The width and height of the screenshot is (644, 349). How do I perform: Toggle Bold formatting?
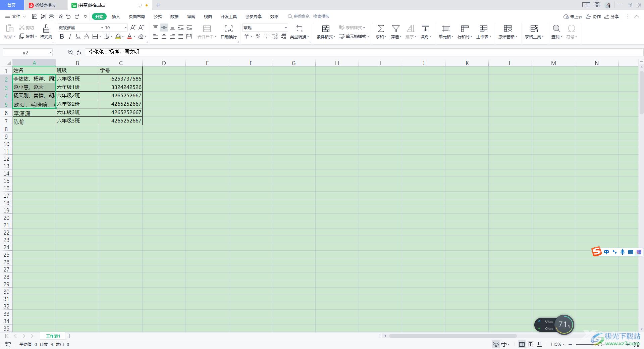pyautogui.click(x=62, y=36)
